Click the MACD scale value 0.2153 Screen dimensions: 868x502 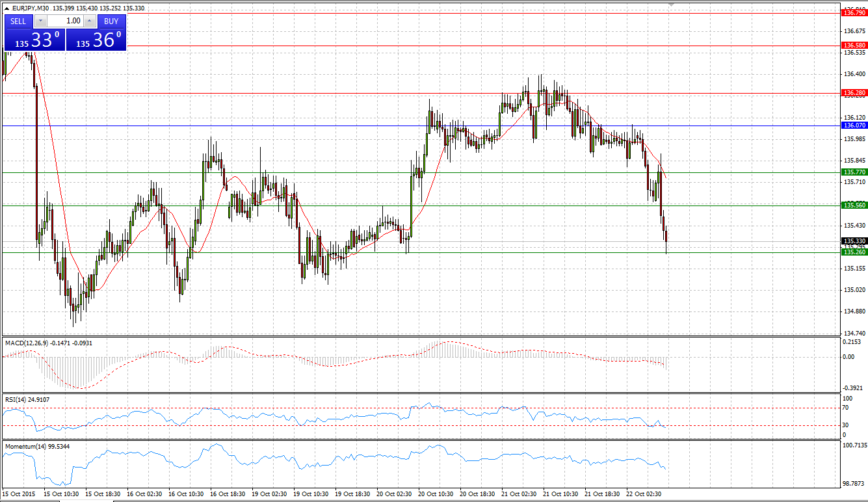(x=852, y=341)
